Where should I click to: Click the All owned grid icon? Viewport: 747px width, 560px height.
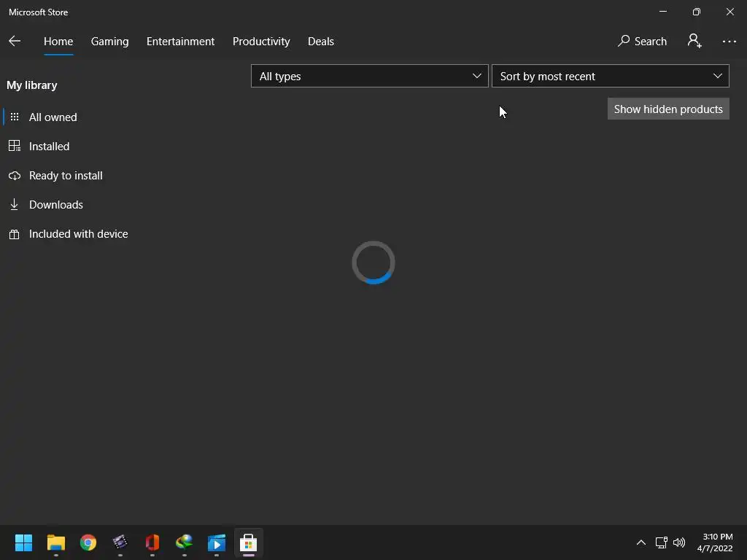point(15,117)
